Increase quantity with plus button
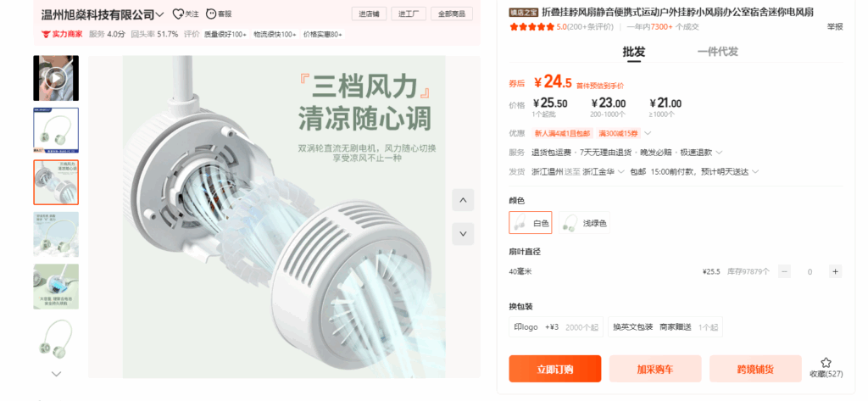 click(x=835, y=271)
